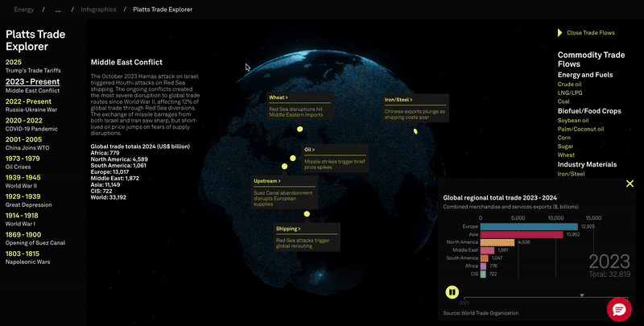Open Coal trade flows

[x=563, y=101]
